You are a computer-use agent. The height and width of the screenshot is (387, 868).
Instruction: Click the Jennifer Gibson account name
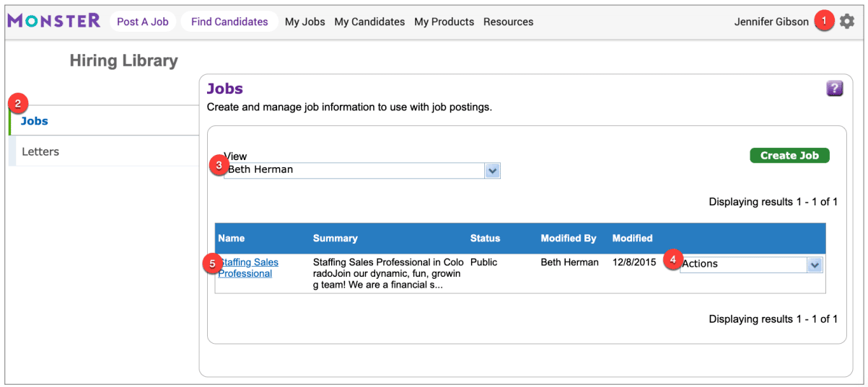coord(771,22)
